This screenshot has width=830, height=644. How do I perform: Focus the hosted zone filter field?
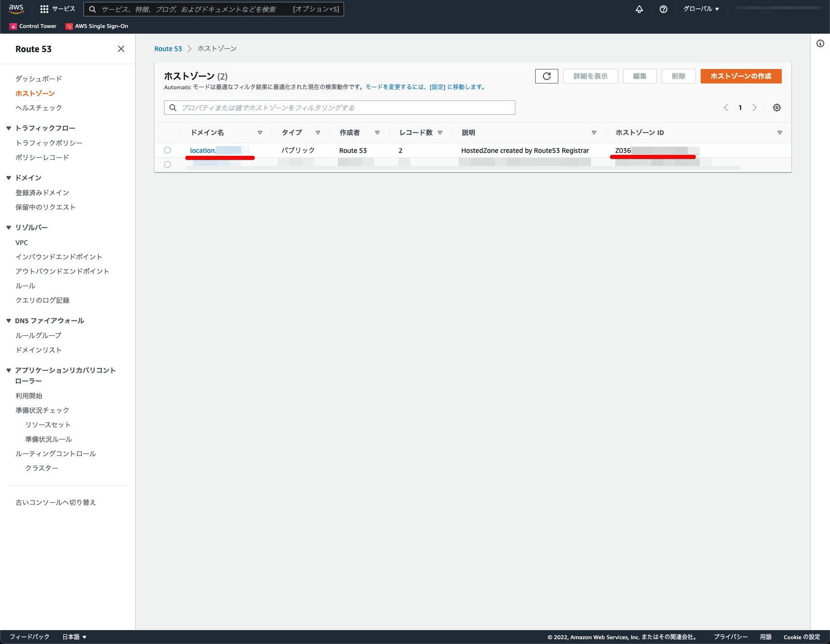pos(340,108)
